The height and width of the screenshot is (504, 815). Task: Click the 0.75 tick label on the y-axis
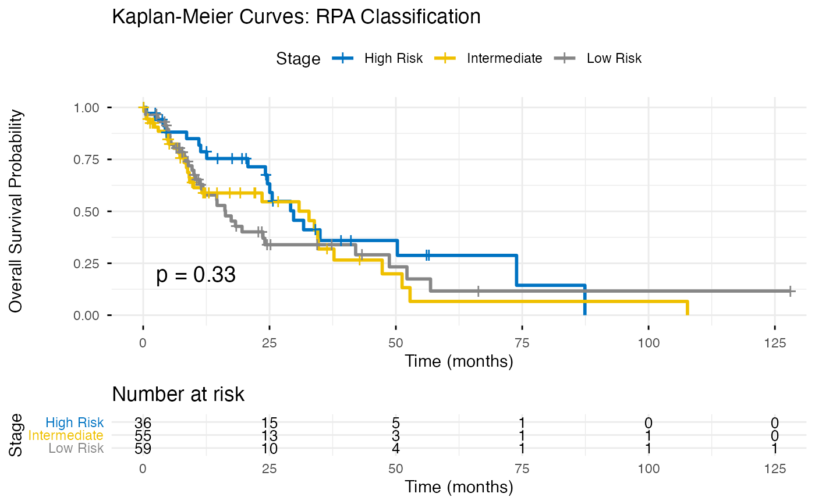coord(86,159)
